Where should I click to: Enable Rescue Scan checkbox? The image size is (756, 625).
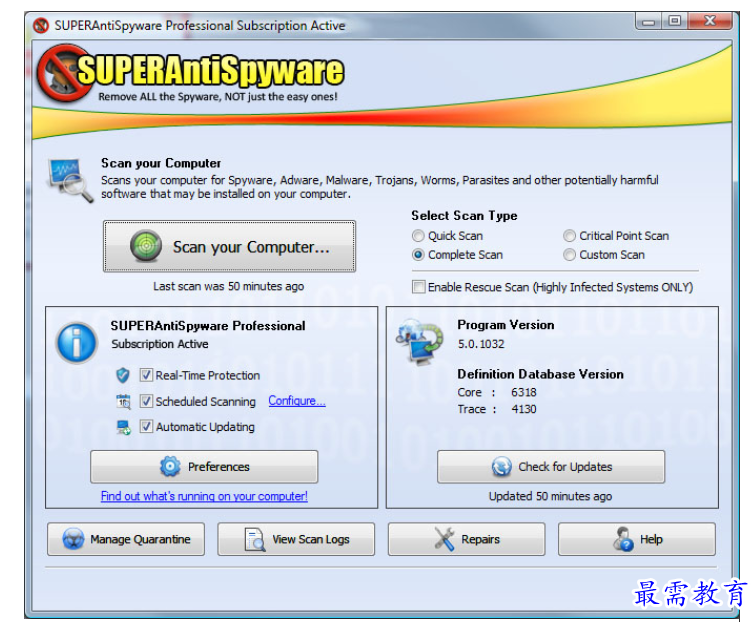(x=418, y=287)
